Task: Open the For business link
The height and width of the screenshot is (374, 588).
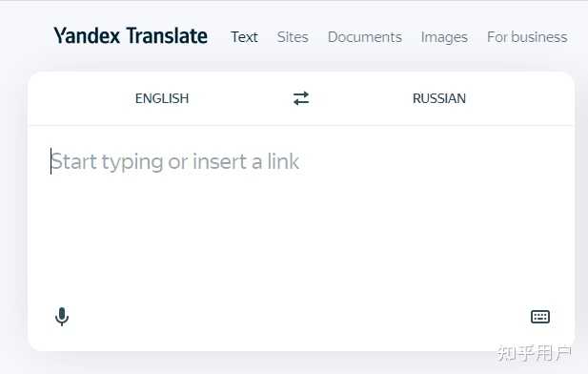Action: coord(527,37)
